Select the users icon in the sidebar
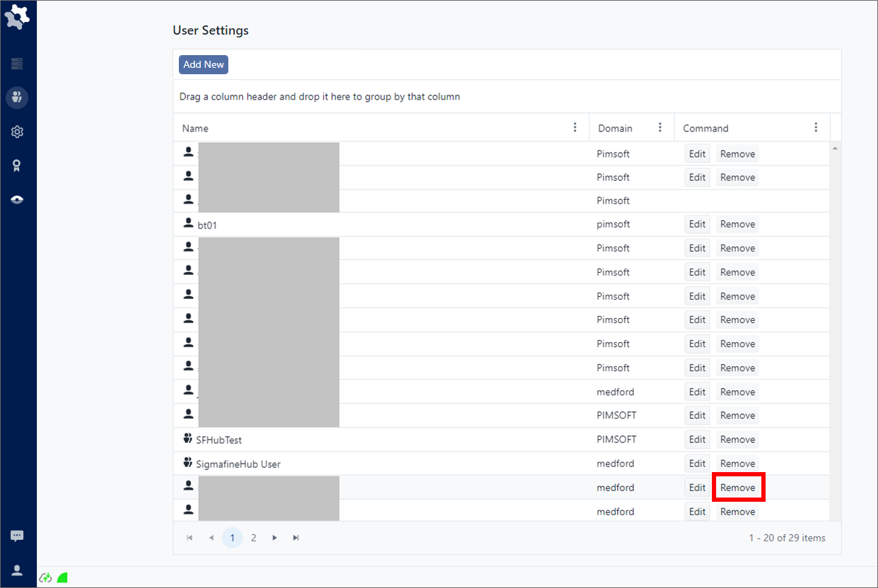The image size is (878, 588). pyautogui.click(x=17, y=98)
